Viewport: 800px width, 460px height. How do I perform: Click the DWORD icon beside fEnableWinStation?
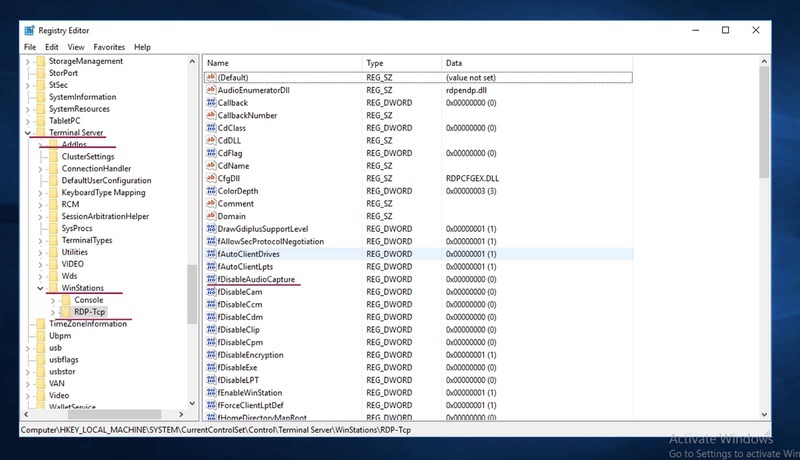[211, 393]
